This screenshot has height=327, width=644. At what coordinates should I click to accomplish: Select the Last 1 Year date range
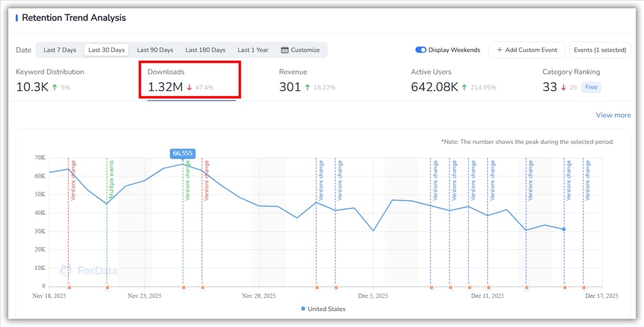click(x=253, y=50)
